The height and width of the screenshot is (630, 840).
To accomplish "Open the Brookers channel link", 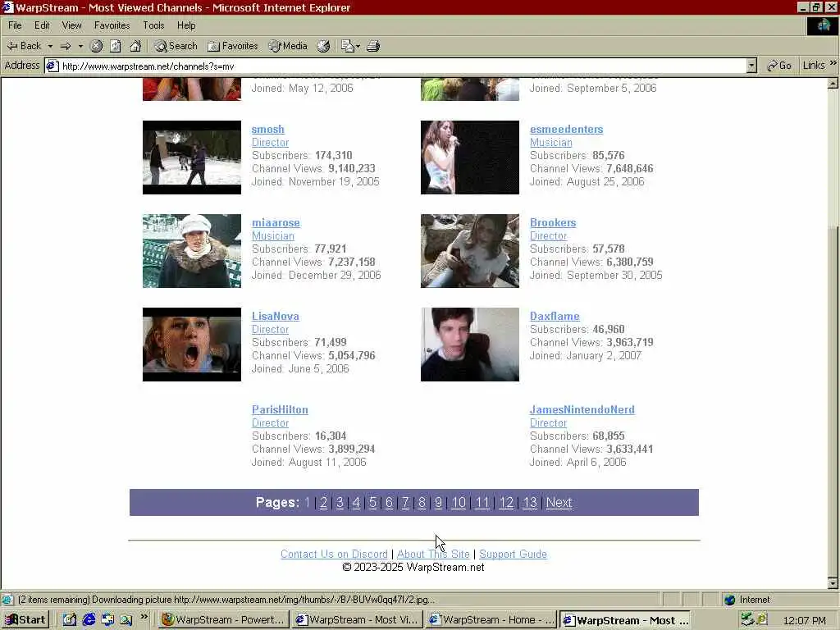I will (553, 223).
